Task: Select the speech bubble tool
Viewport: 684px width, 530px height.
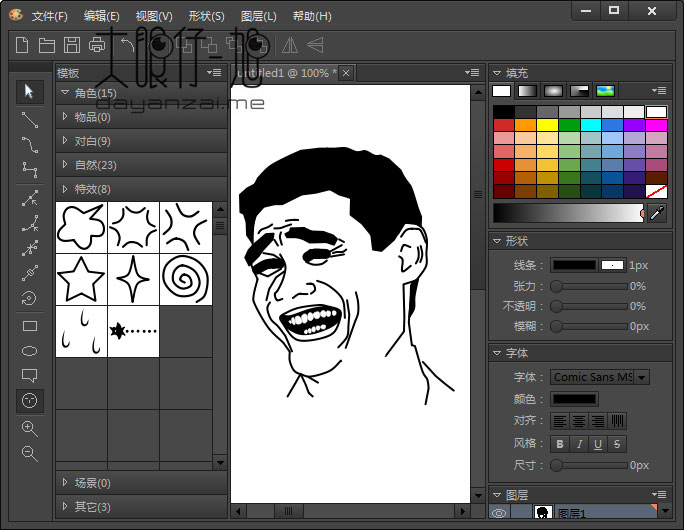Action: coord(29,375)
